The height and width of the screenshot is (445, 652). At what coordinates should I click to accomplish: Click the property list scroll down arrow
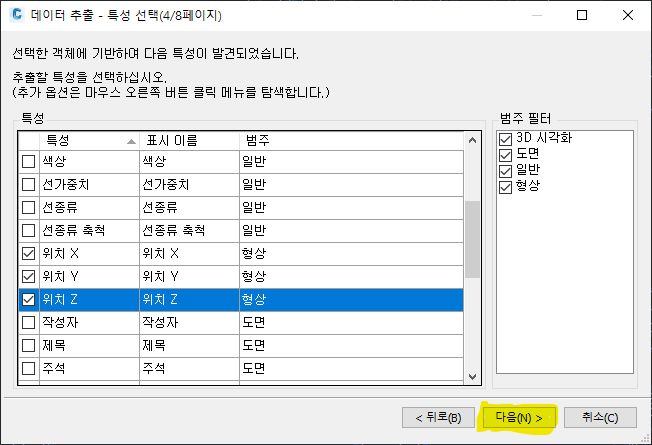pyautogui.click(x=472, y=377)
